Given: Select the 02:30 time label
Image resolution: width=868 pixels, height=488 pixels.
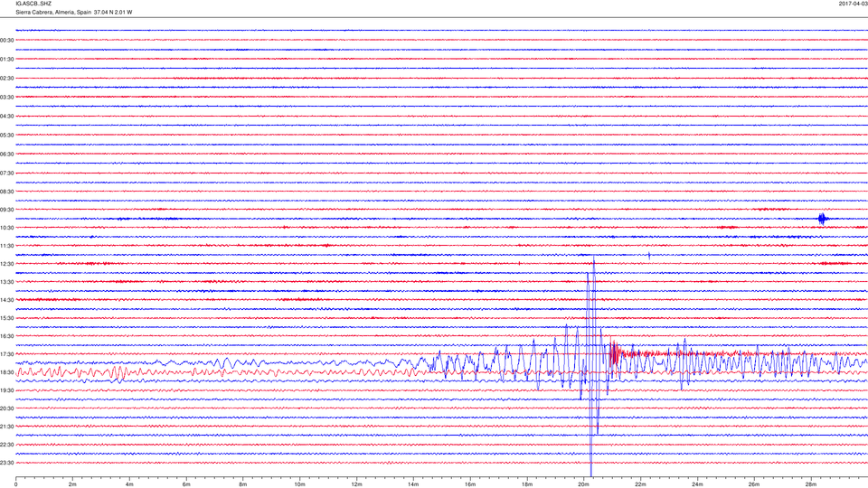Looking at the screenshot, I should tap(6, 79).
